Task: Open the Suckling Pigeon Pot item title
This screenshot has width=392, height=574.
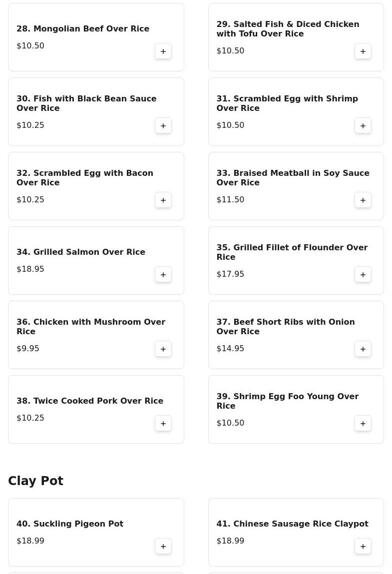Action: 70,524
